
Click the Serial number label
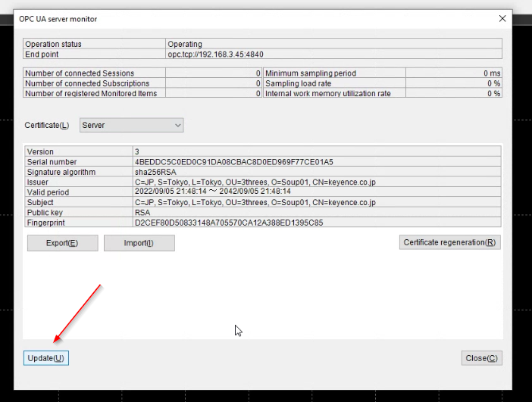point(52,162)
